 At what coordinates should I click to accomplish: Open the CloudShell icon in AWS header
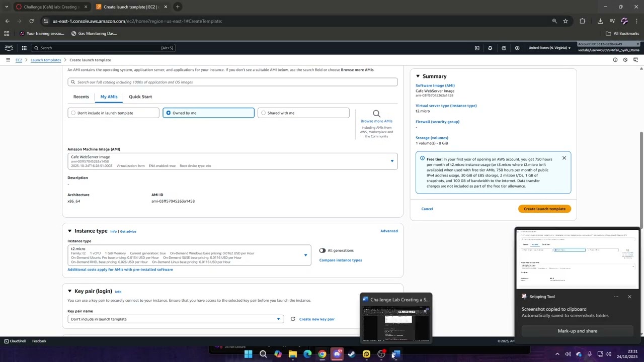(x=477, y=48)
